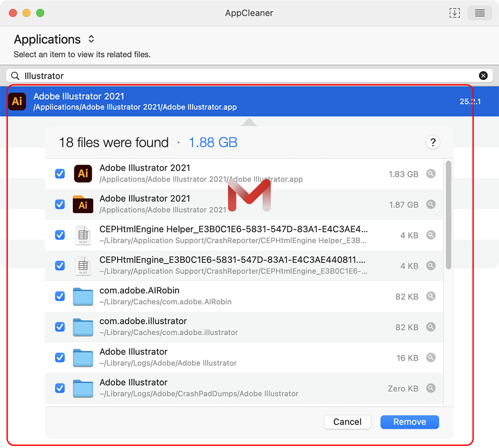Viewport: 499px width, 448px height.
Task: Click plist icon for CEPHtmlEngine_E3B0C1E6
Action: point(83,265)
